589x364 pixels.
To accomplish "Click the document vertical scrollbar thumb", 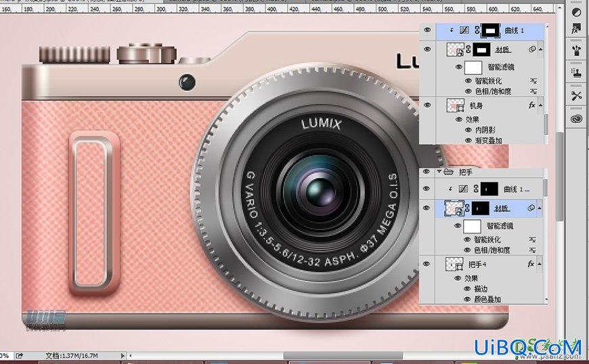I will pos(560,177).
